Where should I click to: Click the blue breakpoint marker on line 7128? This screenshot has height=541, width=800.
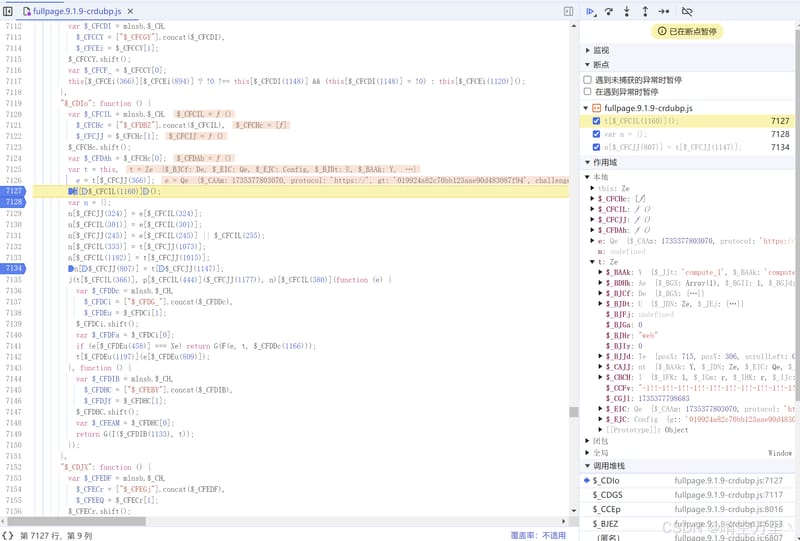(13, 202)
